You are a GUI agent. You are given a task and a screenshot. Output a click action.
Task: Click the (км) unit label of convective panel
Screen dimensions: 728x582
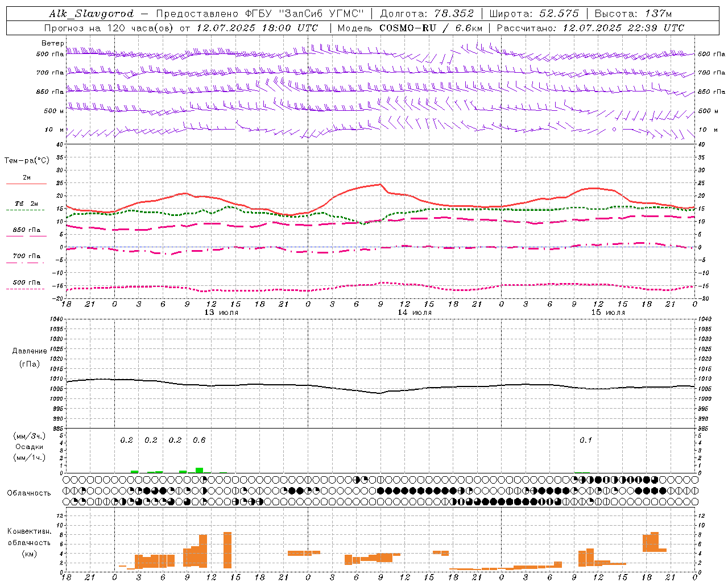[x=30, y=554]
